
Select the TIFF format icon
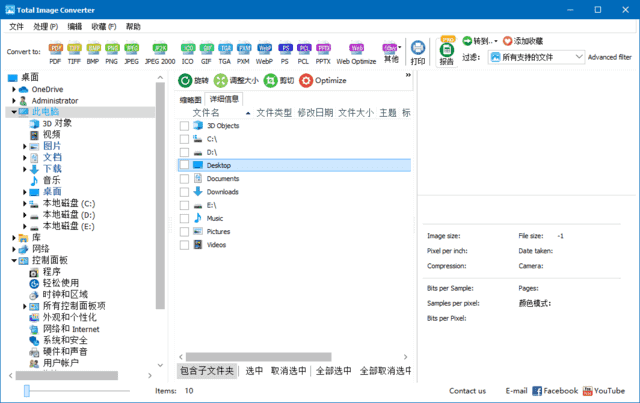click(74, 51)
